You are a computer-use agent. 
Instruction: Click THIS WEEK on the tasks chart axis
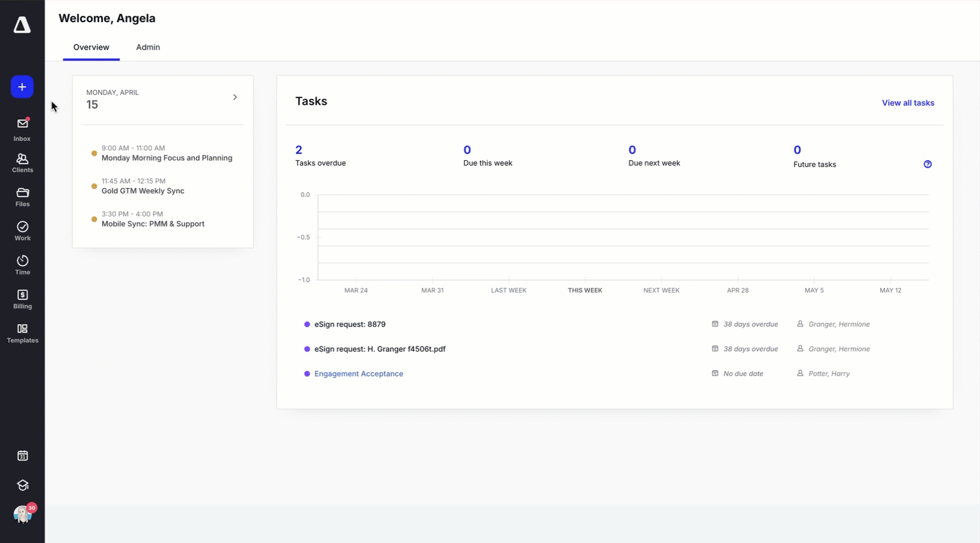pyautogui.click(x=584, y=290)
